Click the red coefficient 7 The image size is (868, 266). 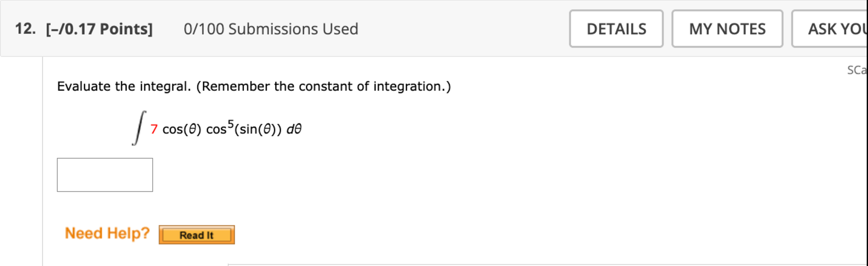click(154, 129)
